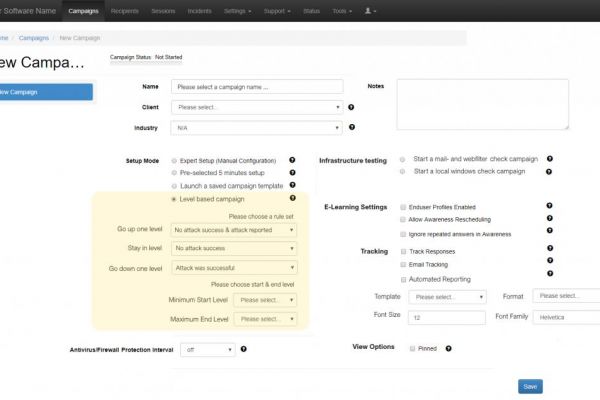Open the Settings menu in navbar
600x400 pixels.
pos(237,11)
